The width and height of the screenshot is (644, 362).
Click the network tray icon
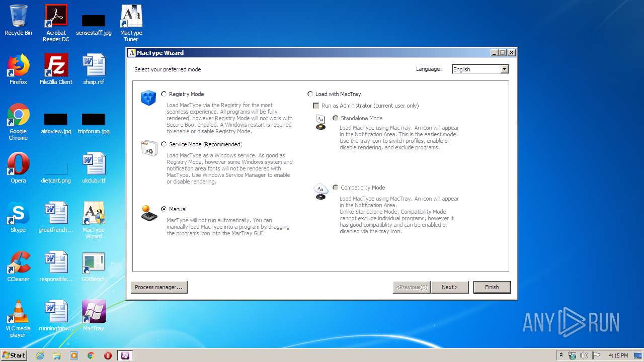click(572, 355)
